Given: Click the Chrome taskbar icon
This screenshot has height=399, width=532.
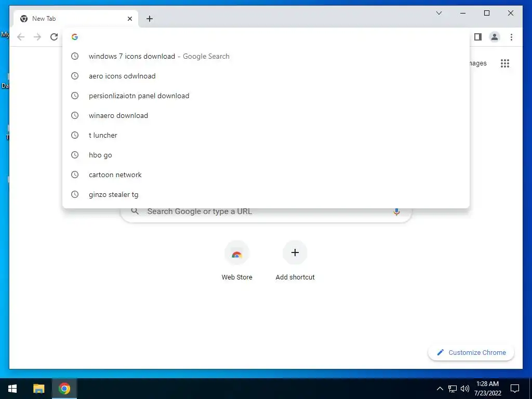Looking at the screenshot, I should [64, 389].
